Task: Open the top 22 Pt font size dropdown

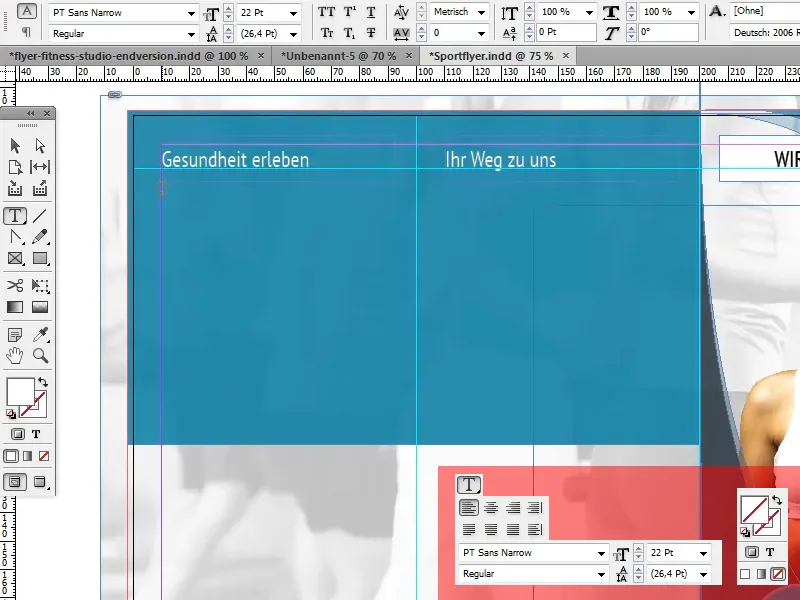Action: [293, 13]
